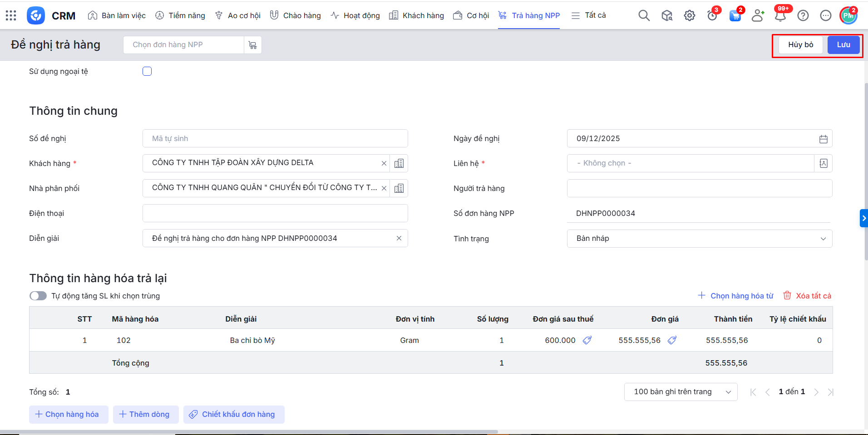Open the Khách hàng menu tab
Viewport: 868px width, 435px height.
(416, 15)
